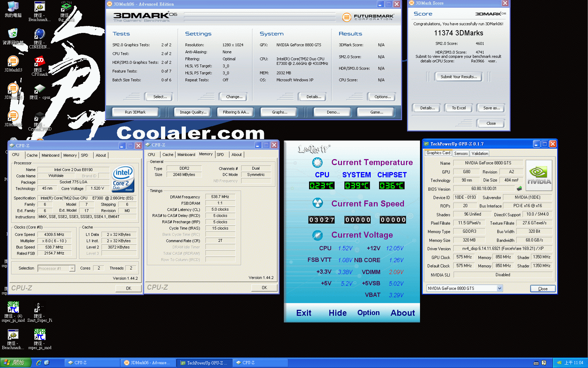Open the GPU selector dropdown in GPU-Z
Screen dimensions: 588x368
point(499,288)
